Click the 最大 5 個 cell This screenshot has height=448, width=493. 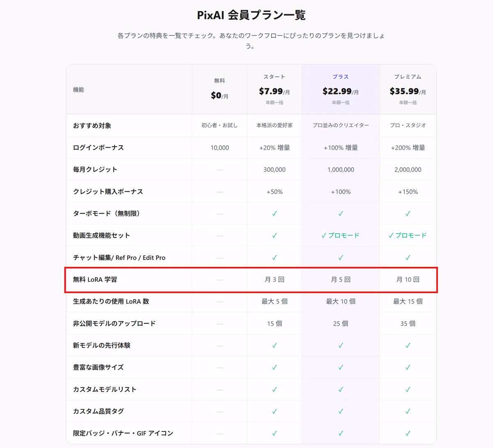[x=274, y=301]
